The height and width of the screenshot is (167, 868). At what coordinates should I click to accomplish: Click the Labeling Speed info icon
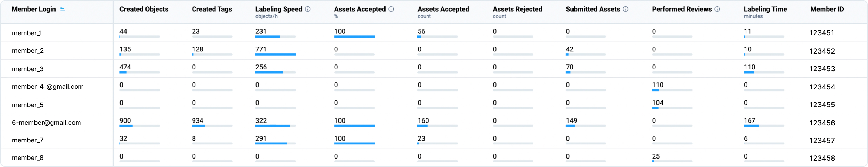click(x=308, y=9)
